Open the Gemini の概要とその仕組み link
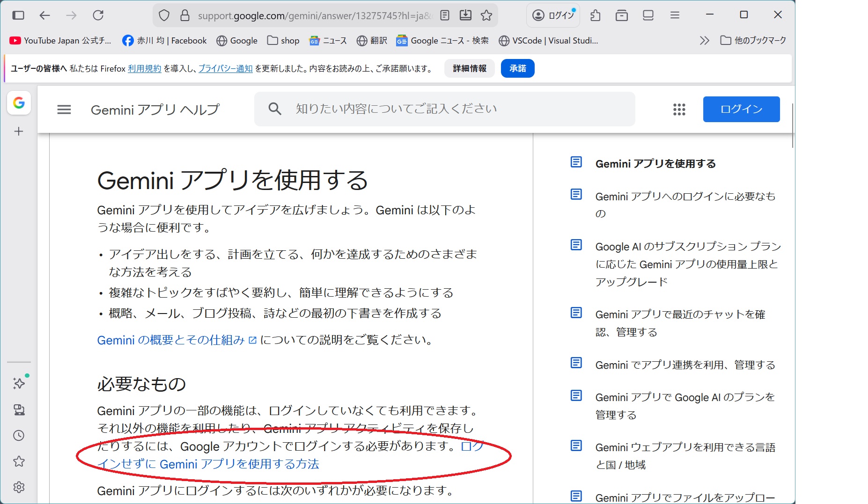Viewport: 868px width, 504px height. 171,340
